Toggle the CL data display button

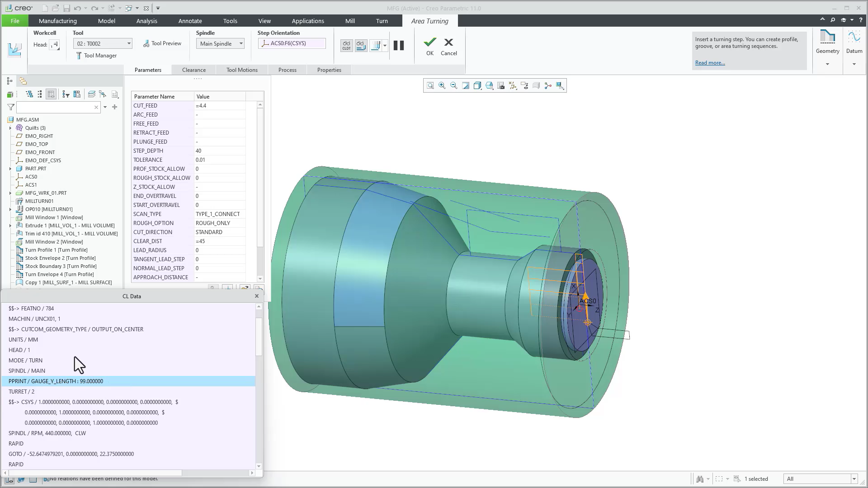pos(347,45)
